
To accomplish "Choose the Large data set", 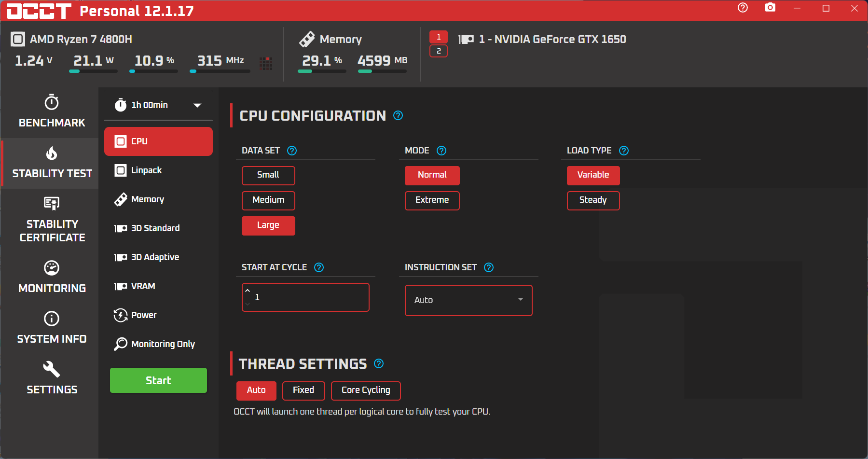I will (268, 225).
